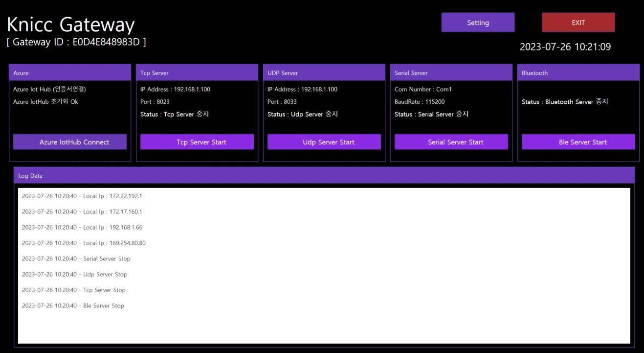This screenshot has height=353, width=644.
Task: Click Azure IotHub 초기화 Ok status
Action: click(45, 101)
